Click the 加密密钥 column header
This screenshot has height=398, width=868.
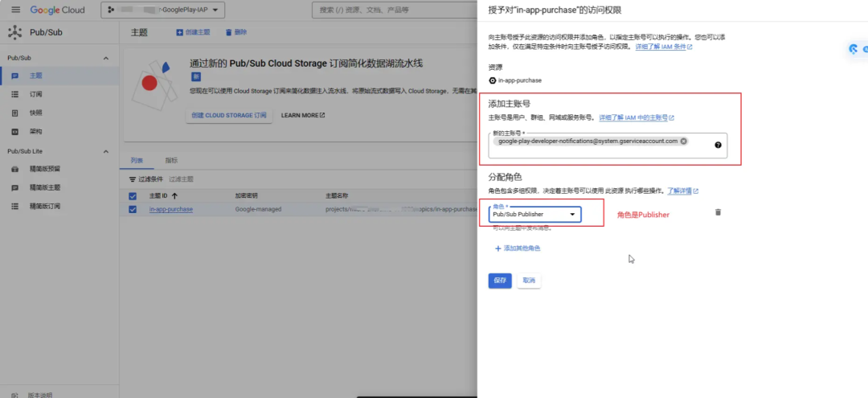coord(247,196)
